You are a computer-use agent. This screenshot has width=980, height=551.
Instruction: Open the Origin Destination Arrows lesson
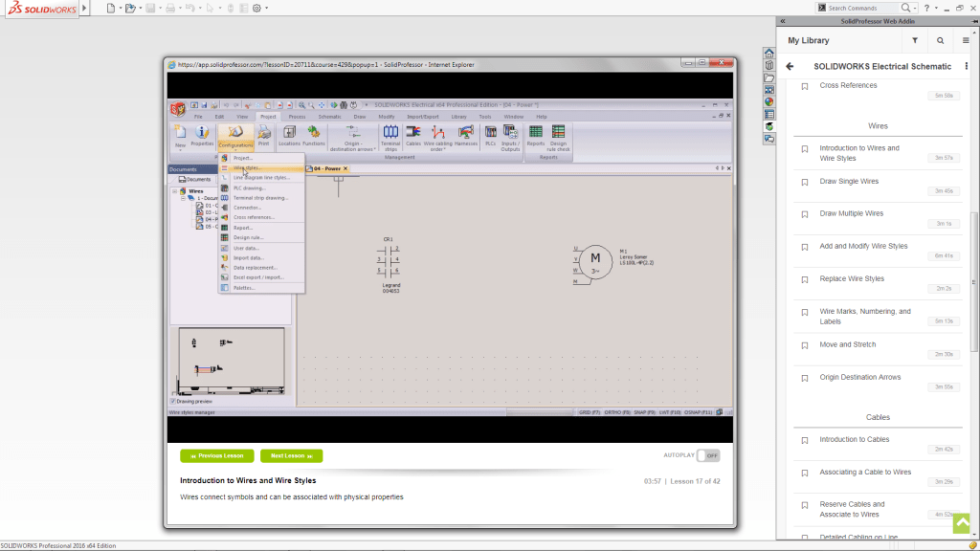859,377
